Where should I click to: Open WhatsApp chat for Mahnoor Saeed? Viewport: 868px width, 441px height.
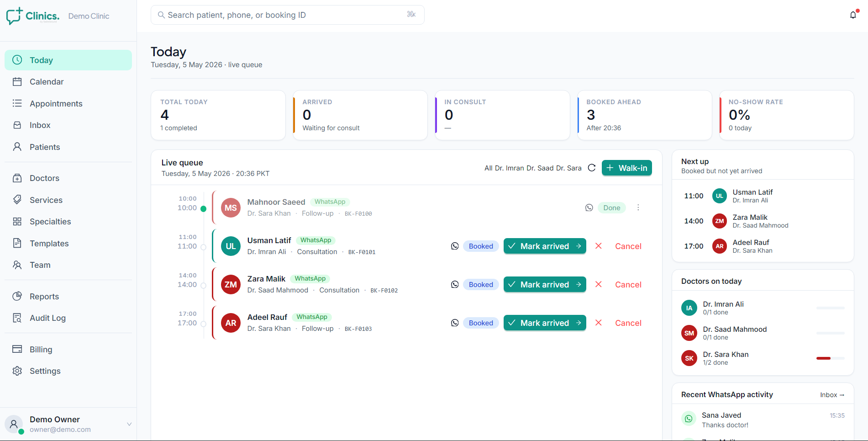(589, 207)
